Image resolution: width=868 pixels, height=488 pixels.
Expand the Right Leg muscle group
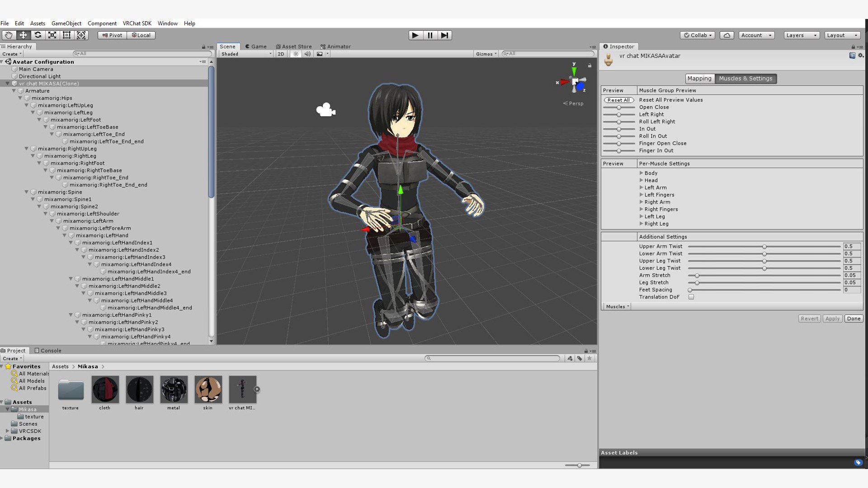tap(641, 224)
